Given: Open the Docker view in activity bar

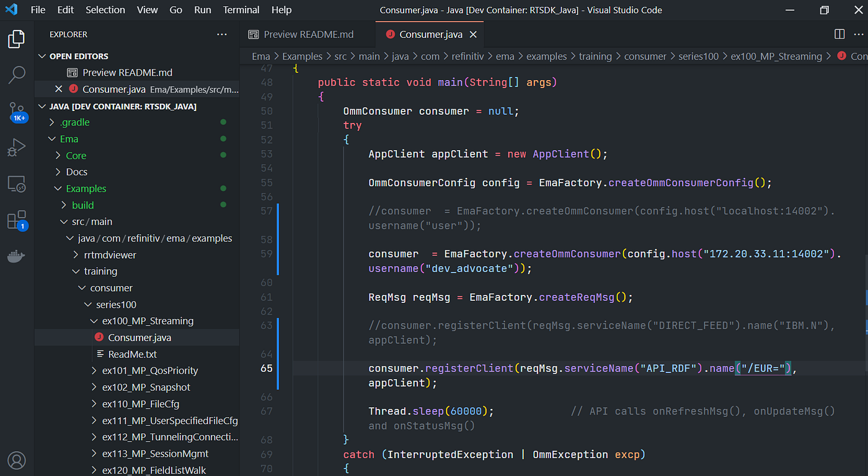Looking at the screenshot, I should (x=16, y=256).
